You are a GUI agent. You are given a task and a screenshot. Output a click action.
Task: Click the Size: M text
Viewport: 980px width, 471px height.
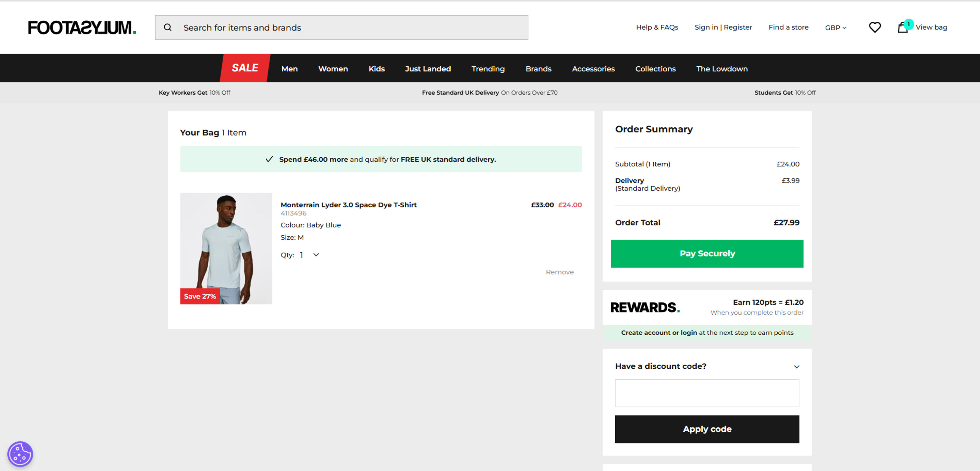tap(292, 237)
